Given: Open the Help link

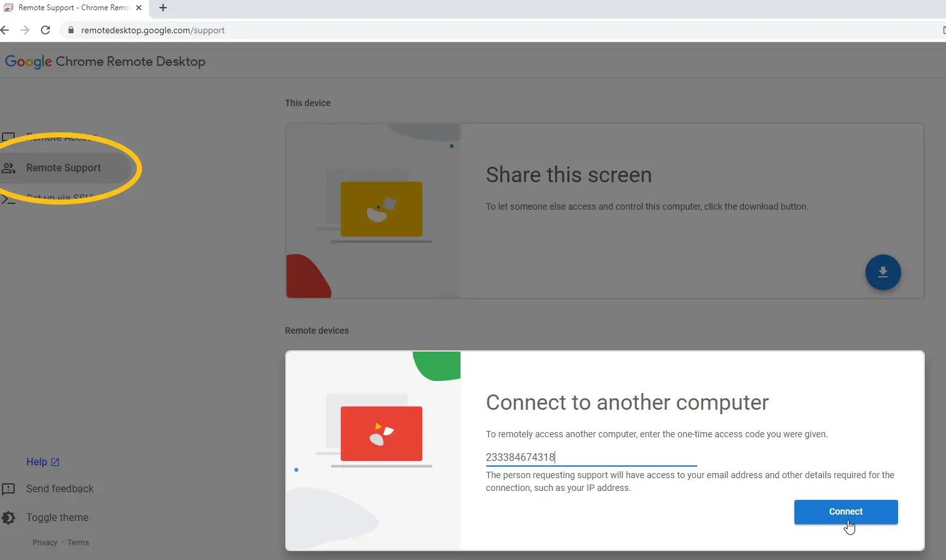Looking at the screenshot, I should [42, 462].
